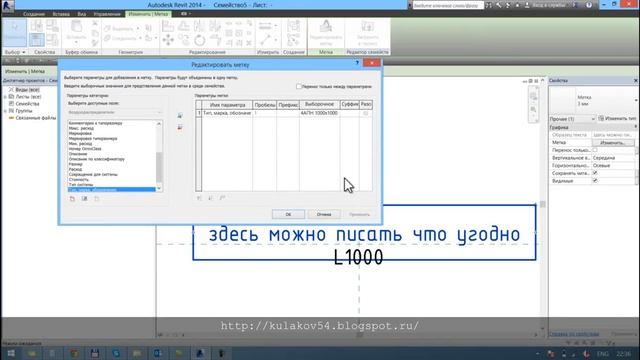Click Изменить... button for Метка property
The height and width of the screenshot is (360, 640).
[613, 143]
